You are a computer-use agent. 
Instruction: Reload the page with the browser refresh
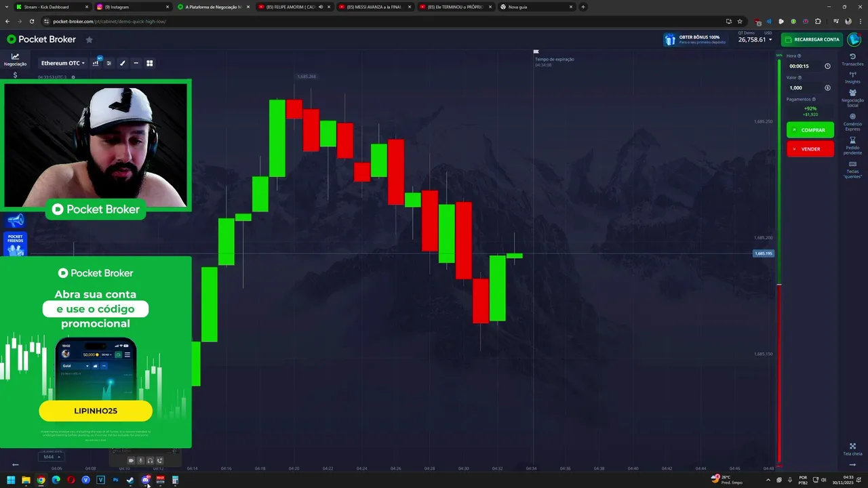pos(31,21)
